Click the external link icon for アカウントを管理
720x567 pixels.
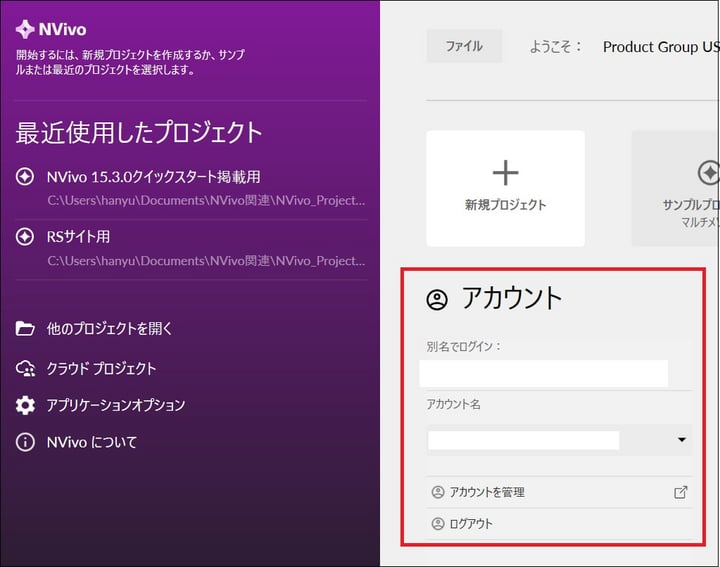pyautogui.click(x=681, y=492)
